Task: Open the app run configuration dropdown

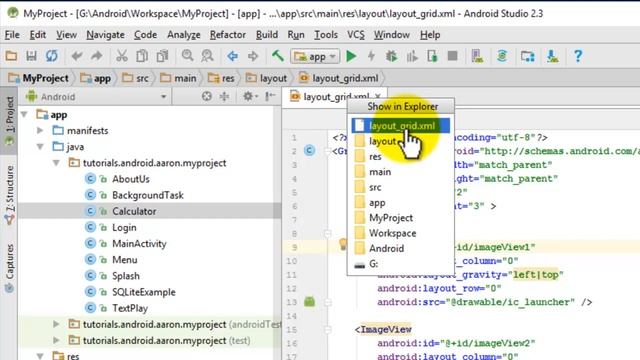Action: click(x=315, y=56)
